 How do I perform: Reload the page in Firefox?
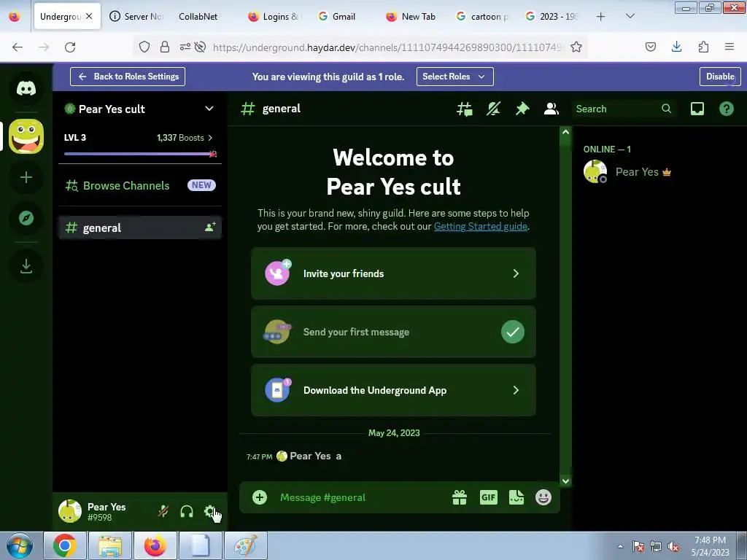pyautogui.click(x=70, y=47)
